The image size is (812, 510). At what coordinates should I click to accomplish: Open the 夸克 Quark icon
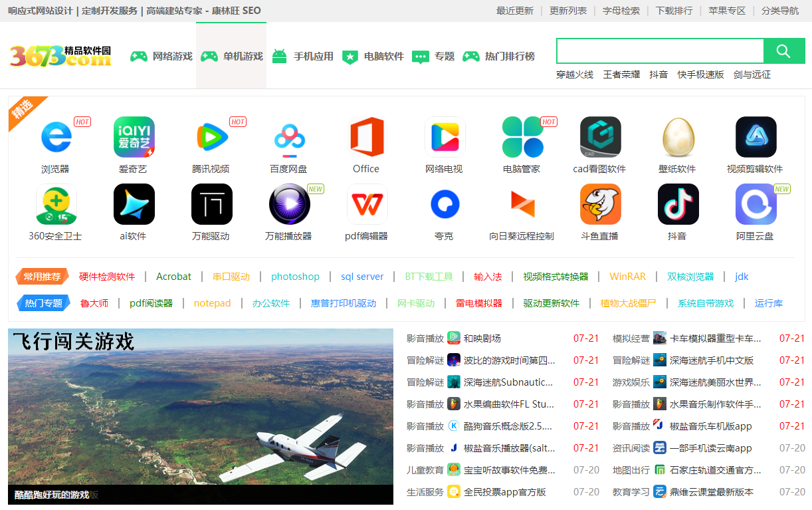pos(445,204)
